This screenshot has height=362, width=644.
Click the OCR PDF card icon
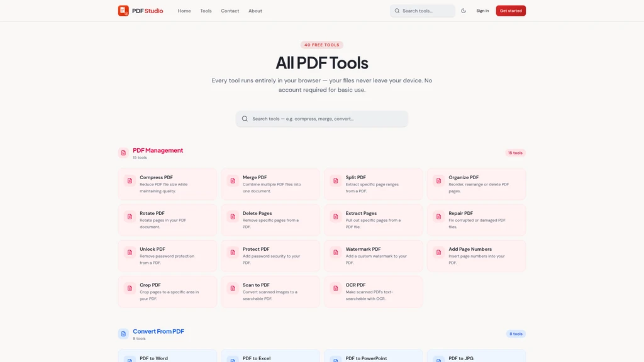pyautogui.click(x=336, y=288)
